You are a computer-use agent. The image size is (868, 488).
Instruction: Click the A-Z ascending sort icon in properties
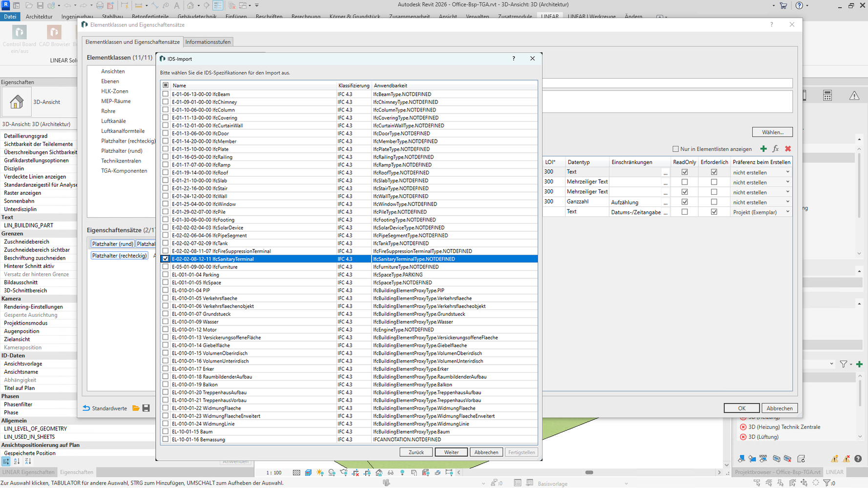17,461
